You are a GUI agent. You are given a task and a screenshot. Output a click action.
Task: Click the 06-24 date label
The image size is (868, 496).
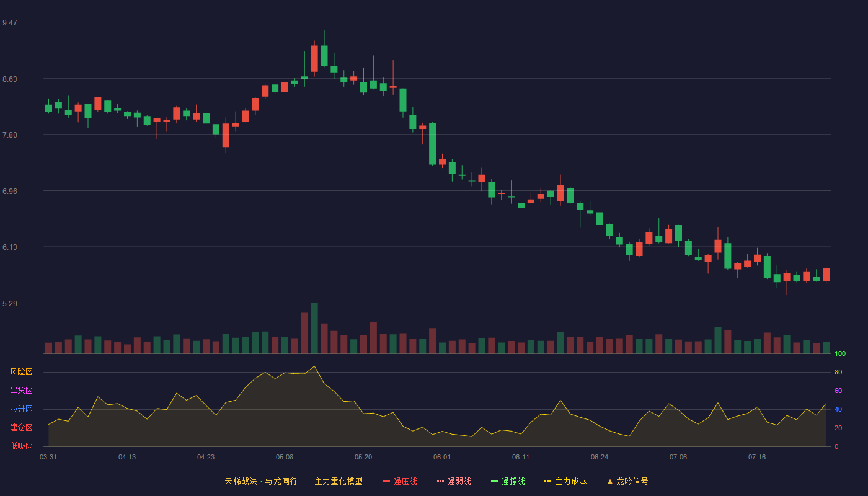[600, 457]
